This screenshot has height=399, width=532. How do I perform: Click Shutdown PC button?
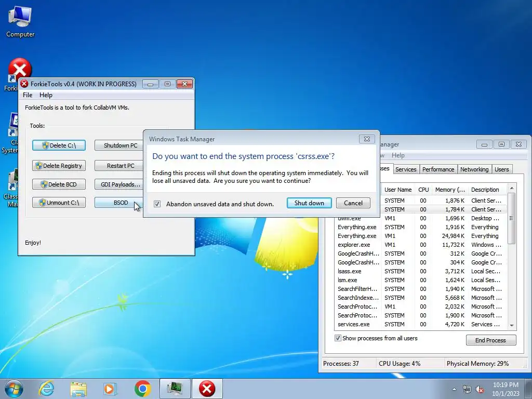point(119,145)
